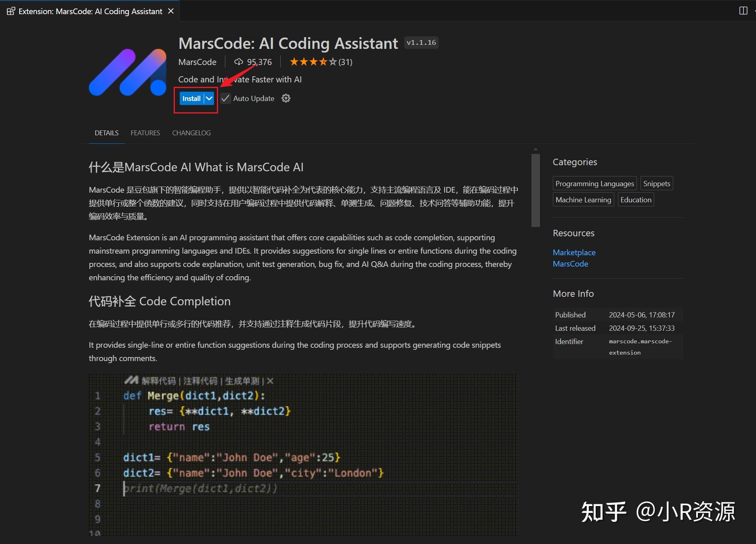Click the Machine Learning category tag
756x544 pixels.
pos(583,199)
